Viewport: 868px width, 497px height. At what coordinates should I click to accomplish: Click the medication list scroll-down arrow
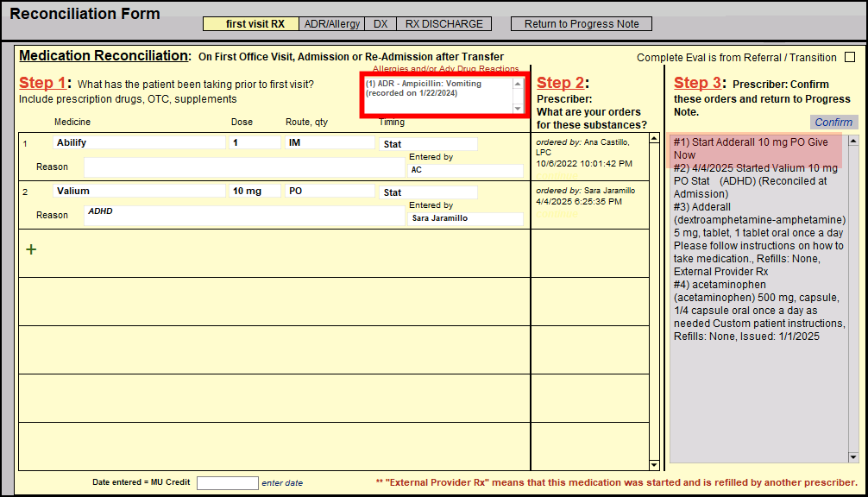[x=654, y=465]
